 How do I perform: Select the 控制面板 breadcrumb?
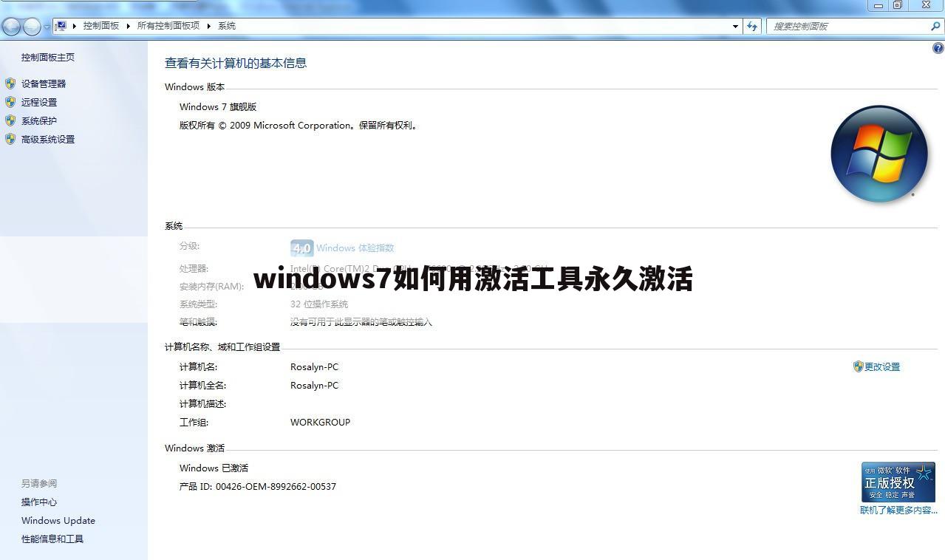coord(101,26)
